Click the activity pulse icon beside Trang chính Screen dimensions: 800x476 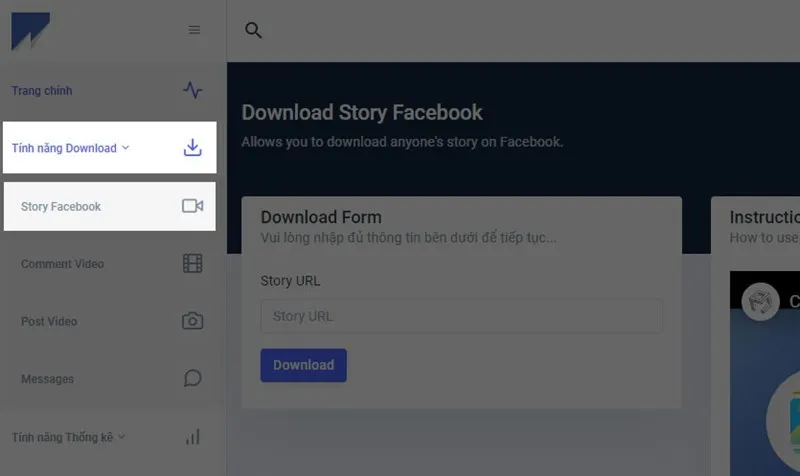192,90
